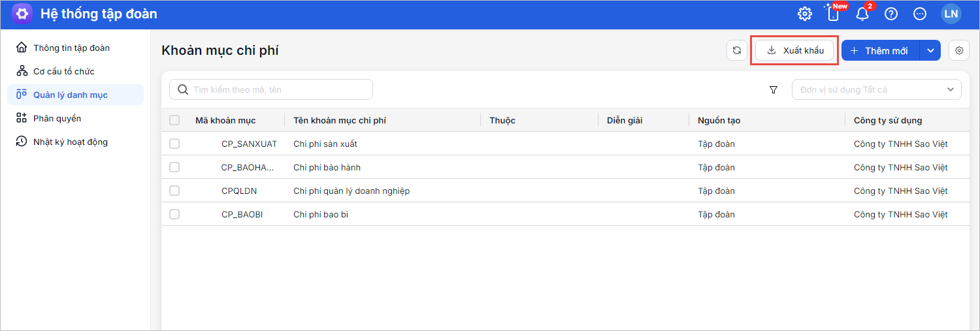Image resolution: width=980 pixels, height=331 pixels.
Task: Go to Phân quyền in sidebar
Action: coord(57,118)
